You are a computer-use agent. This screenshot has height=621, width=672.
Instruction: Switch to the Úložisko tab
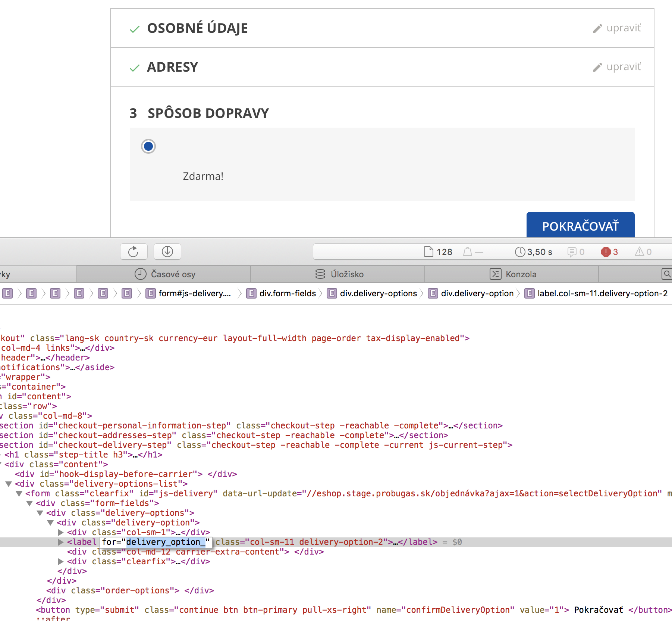click(x=338, y=274)
